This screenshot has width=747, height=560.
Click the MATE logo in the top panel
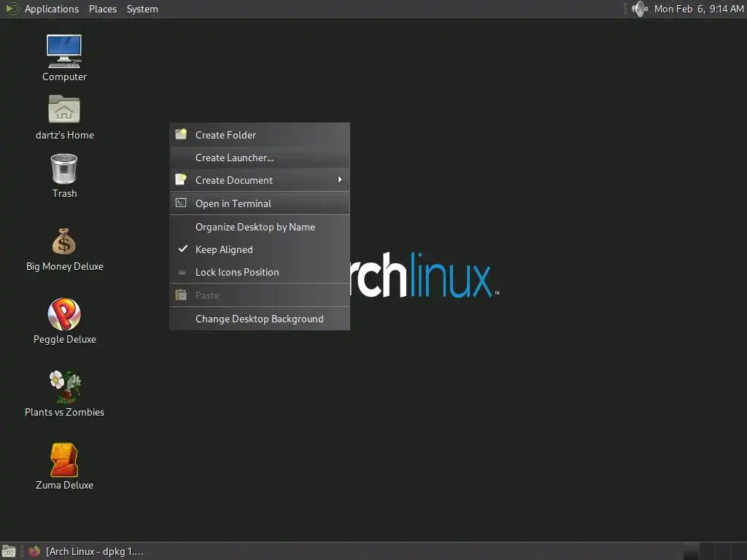pyautogui.click(x=12, y=9)
